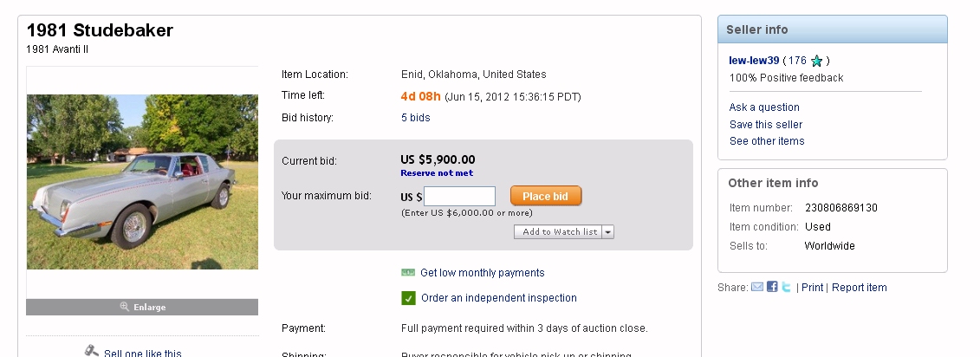
Task: Open the 5 bids history link
Action: (415, 118)
